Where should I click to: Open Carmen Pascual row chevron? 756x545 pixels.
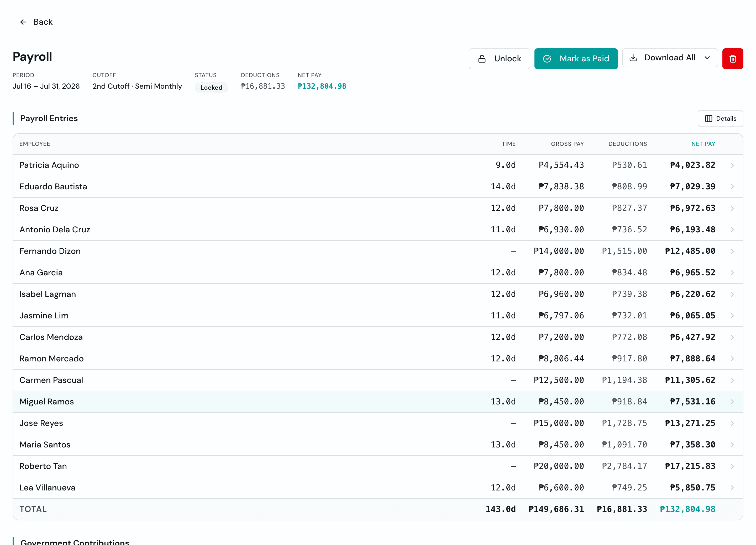(x=732, y=380)
